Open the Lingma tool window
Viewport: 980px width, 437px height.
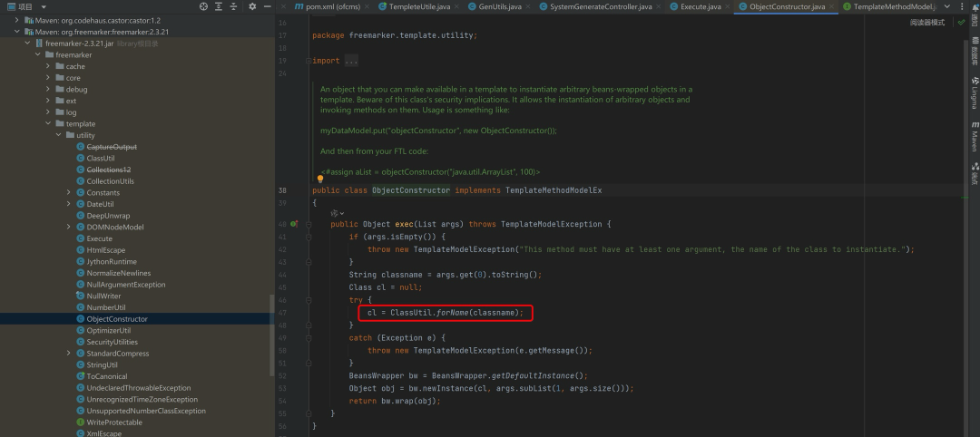click(975, 93)
